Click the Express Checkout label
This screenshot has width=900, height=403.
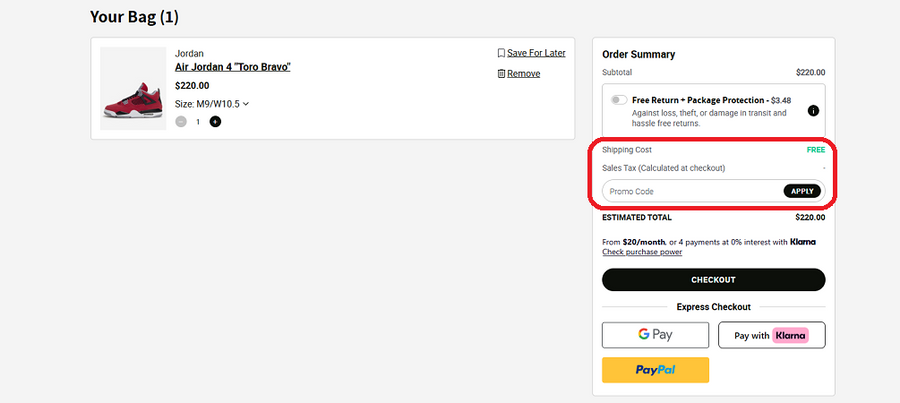click(713, 307)
